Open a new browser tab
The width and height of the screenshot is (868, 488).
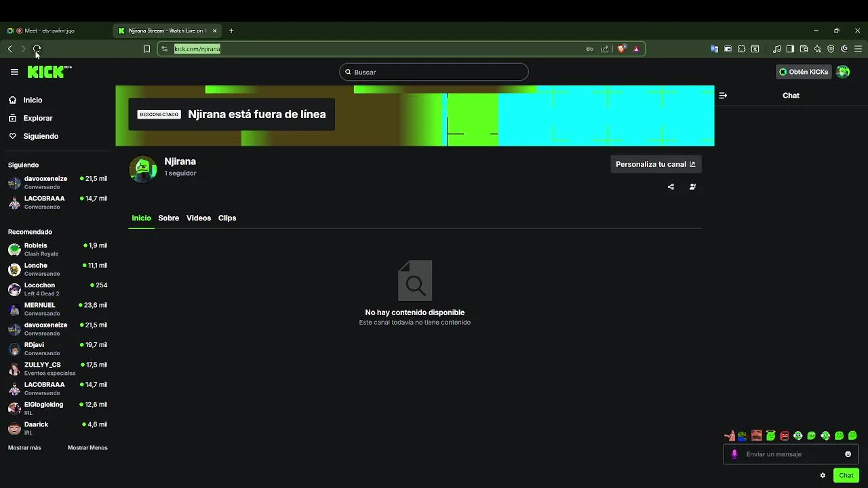click(231, 30)
